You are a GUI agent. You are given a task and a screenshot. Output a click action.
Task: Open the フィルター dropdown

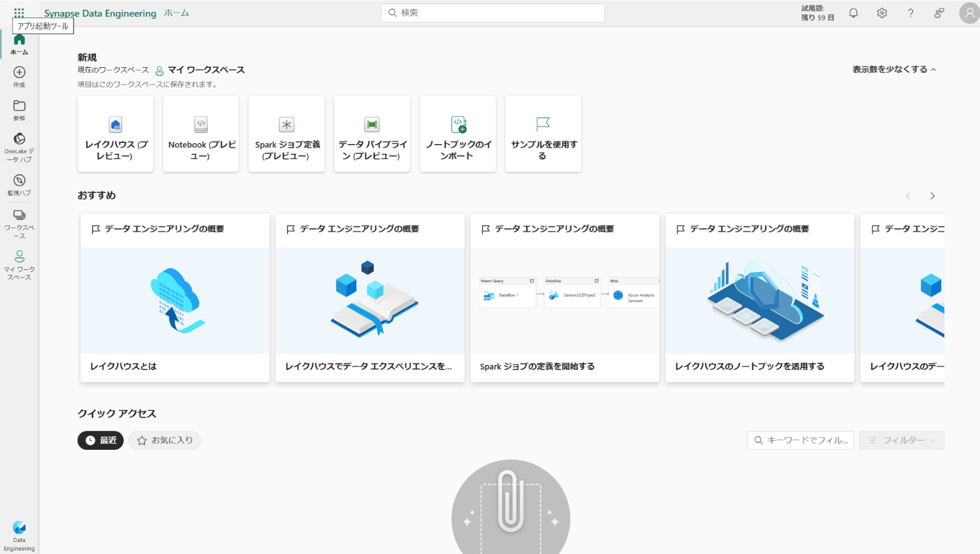(902, 440)
